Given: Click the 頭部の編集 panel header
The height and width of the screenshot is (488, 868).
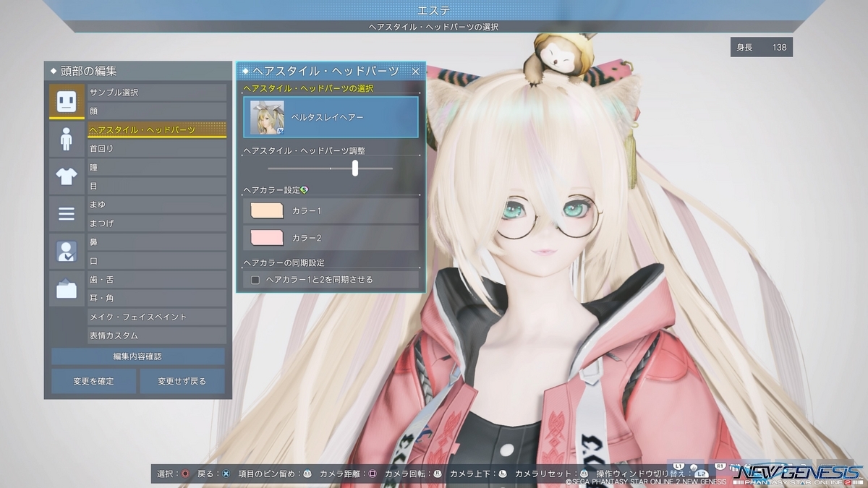Looking at the screenshot, I should click(138, 71).
